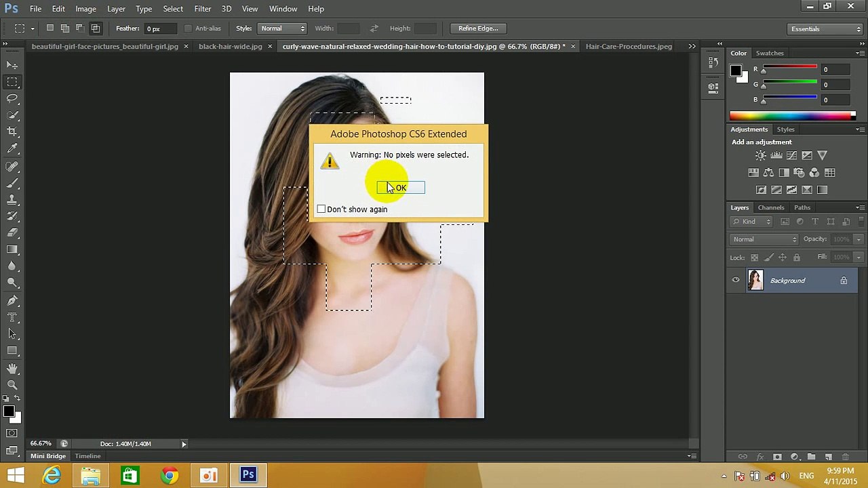The image size is (868, 488).
Task: Expand the layer blend mode Normal dropdown
Action: [764, 239]
